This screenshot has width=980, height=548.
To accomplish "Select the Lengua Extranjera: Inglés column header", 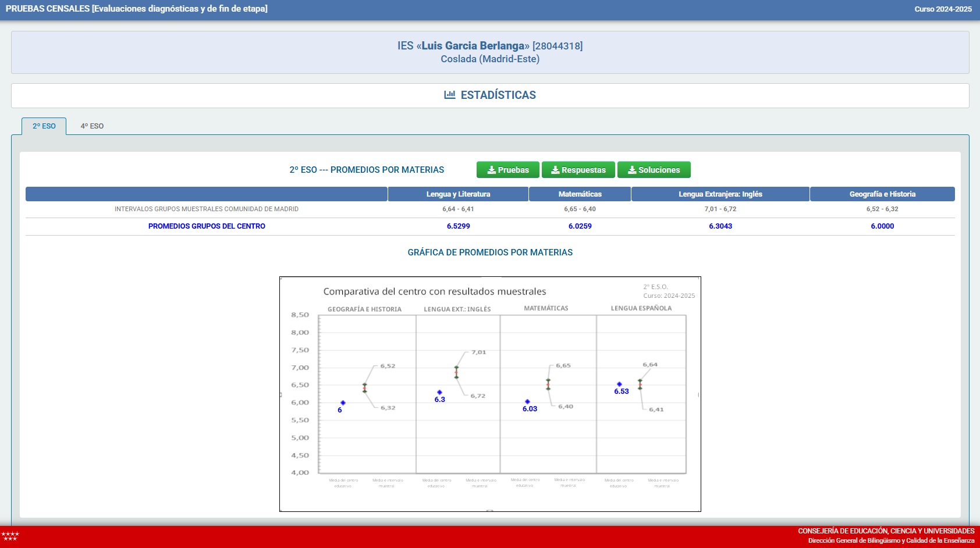I will [x=720, y=194].
